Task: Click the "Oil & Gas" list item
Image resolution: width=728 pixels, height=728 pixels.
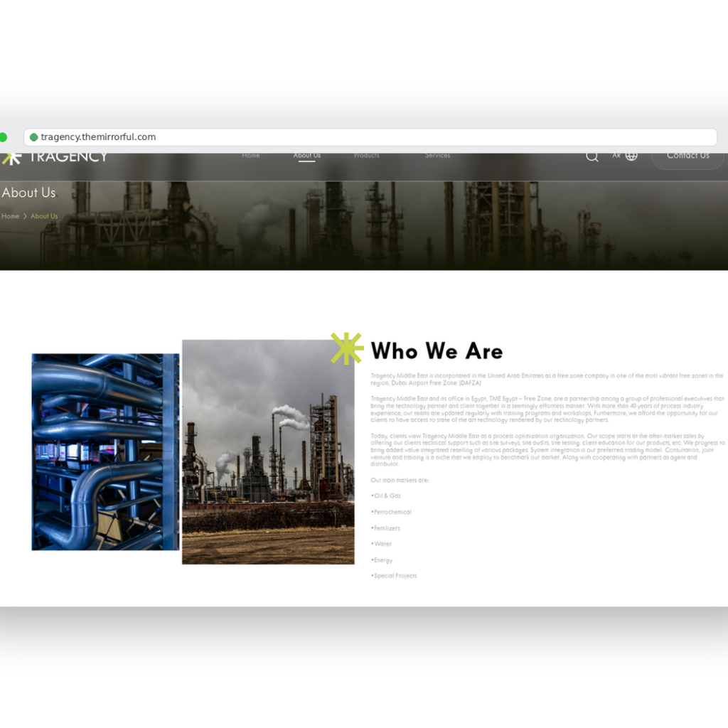Action: 386,496
